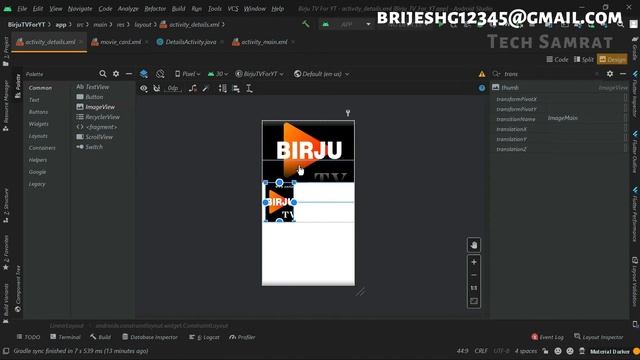Image resolution: width=640 pixels, height=360 pixels.
Task: Click the guidelines icon in toolbar
Action: click(249, 89)
